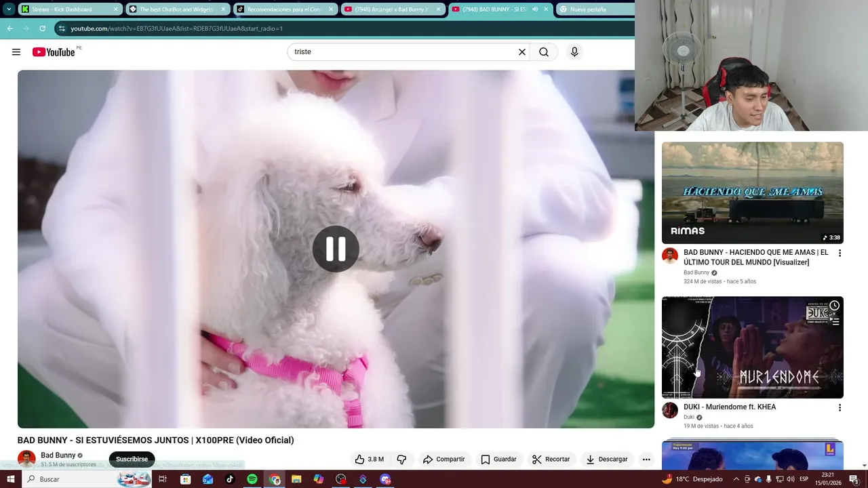Click the page scrollbar down arrow
868x488 pixels.
click(x=864, y=466)
